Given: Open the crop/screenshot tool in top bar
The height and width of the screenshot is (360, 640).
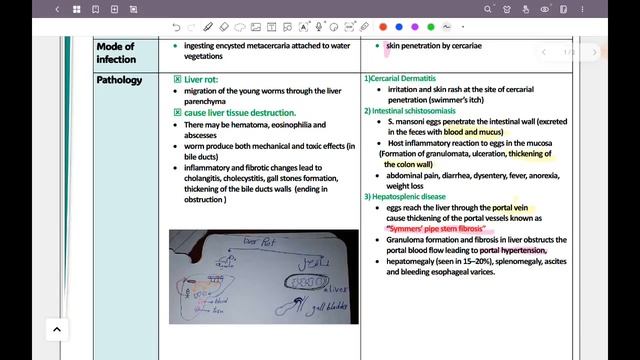Looking at the screenshot, I should pos(133,9).
